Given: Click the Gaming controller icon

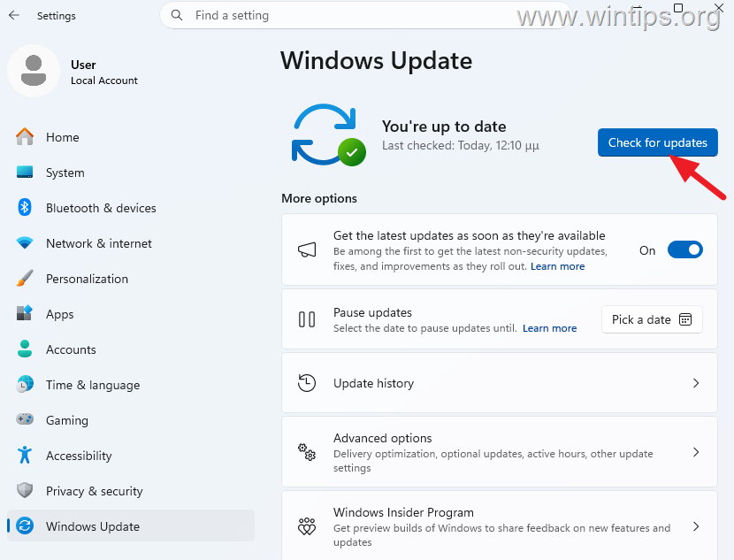Looking at the screenshot, I should point(25,419).
